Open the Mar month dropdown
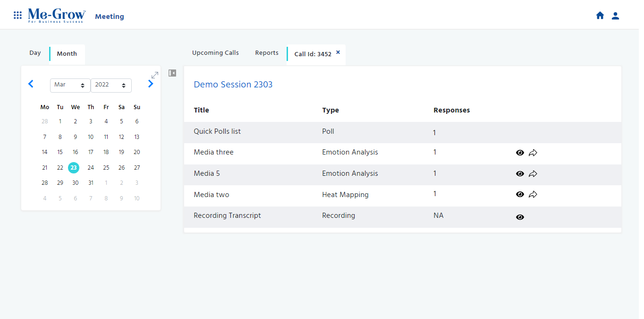The height and width of the screenshot is (319, 644). click(70, 85)
